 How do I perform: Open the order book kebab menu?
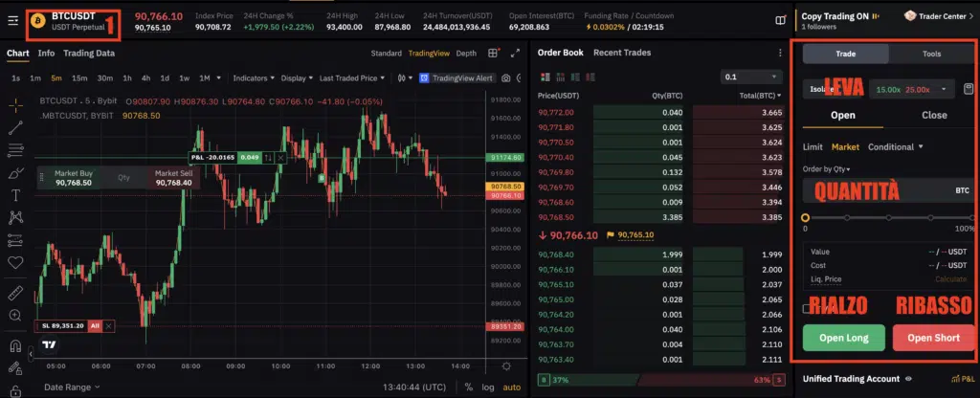[780, 54]
